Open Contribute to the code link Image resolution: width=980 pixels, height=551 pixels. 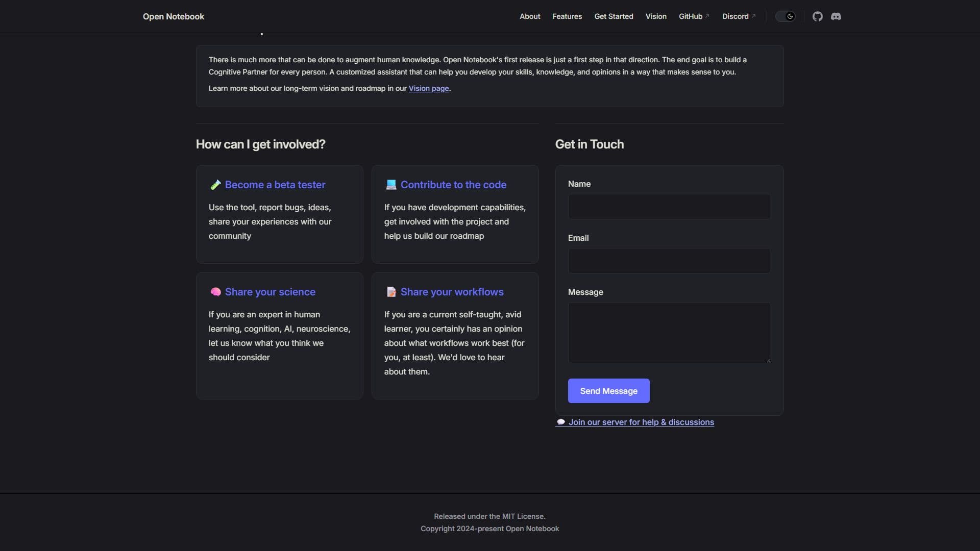(453, 185)
